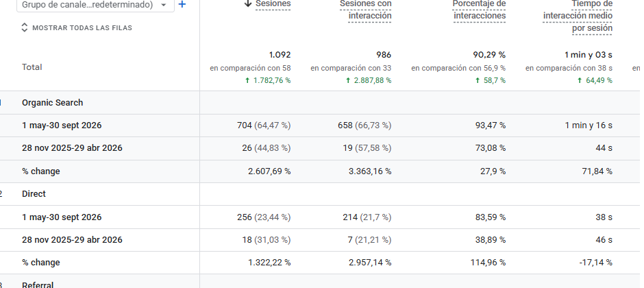The width and height of the screenshot is (644, 288).
Task: Click the 7 (21,21 %) cell
Action: tap(369, 240)
